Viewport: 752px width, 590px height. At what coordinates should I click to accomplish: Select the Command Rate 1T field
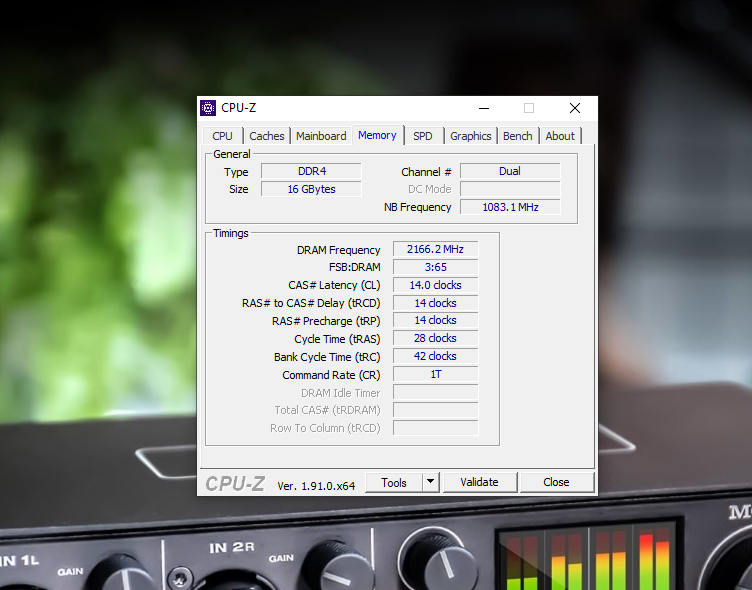coord(435,374)
